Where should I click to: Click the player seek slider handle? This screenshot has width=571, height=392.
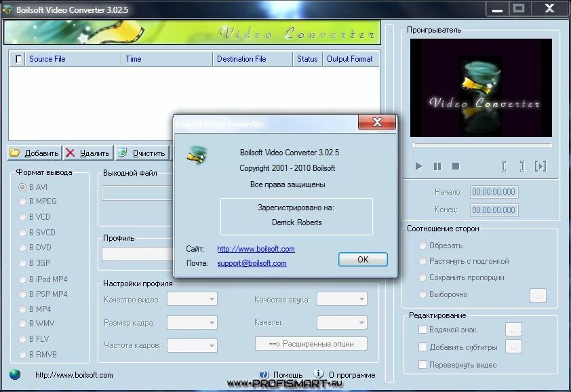414,145
